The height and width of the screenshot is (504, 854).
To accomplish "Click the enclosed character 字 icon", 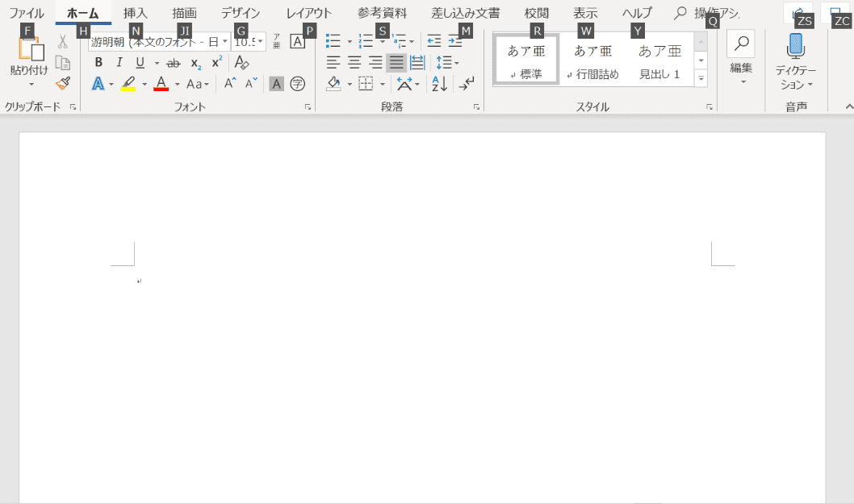I will pos(297,84).
